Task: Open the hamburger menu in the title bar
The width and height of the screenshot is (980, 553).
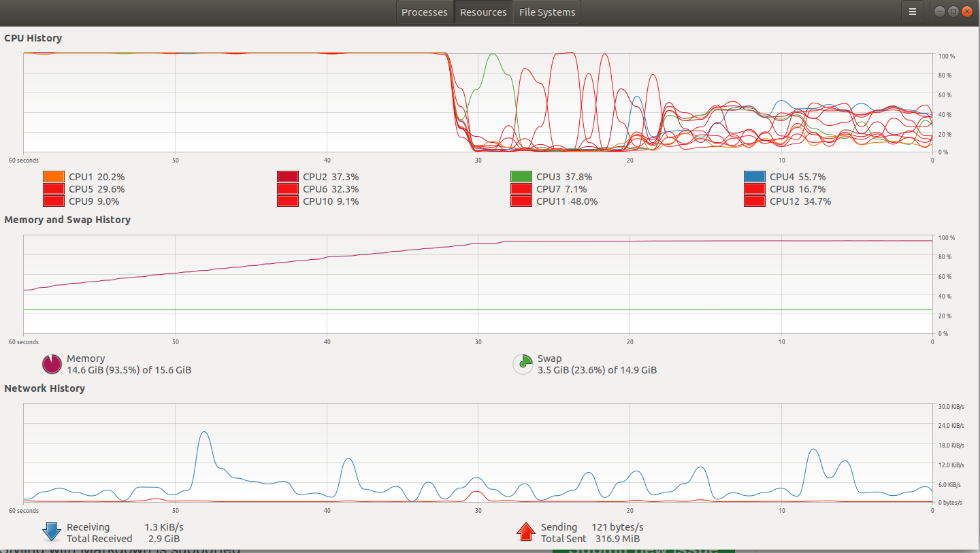Action: (912, 12)
